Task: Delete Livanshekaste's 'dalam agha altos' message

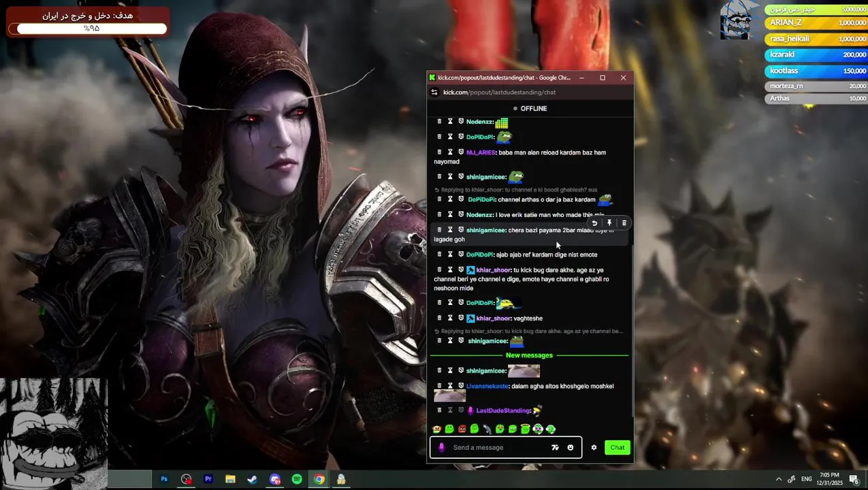Action: click(x=439, y=386)
